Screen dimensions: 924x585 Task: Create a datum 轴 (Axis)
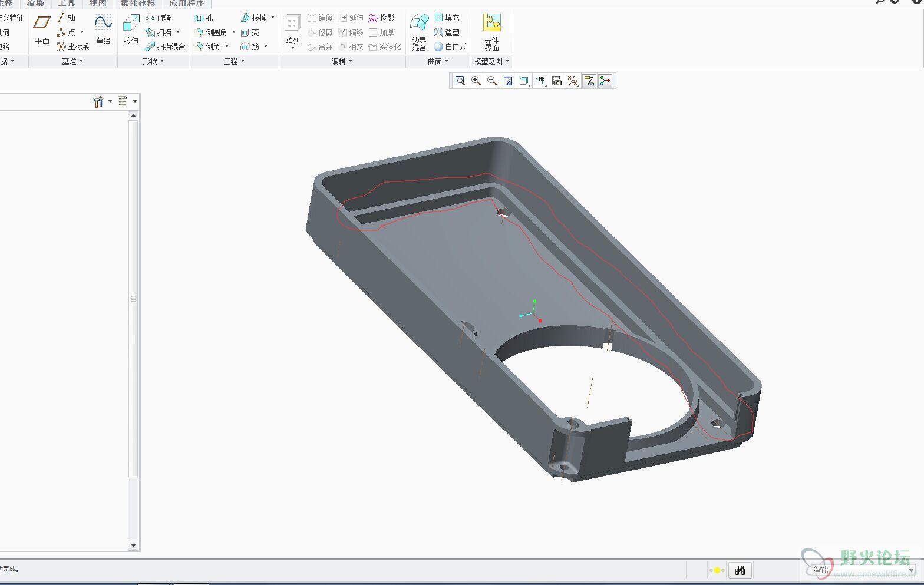(x=67, y=18)
